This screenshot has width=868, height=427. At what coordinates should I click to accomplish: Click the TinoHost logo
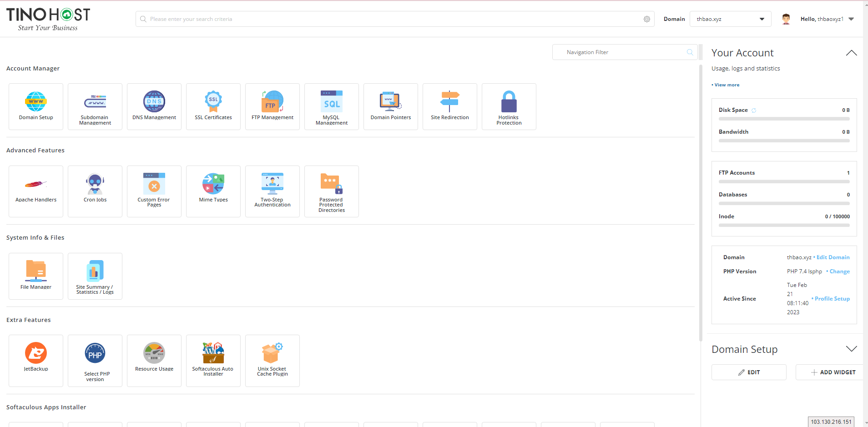(48, 19)
